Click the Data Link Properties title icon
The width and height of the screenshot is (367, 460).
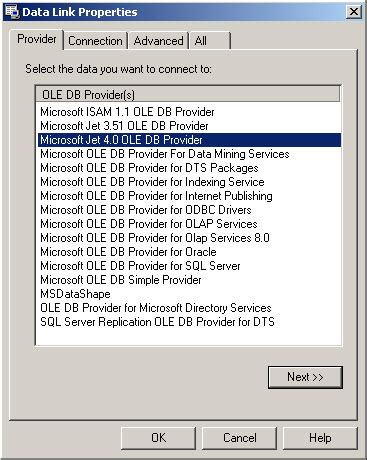click(x=12, y=12)
